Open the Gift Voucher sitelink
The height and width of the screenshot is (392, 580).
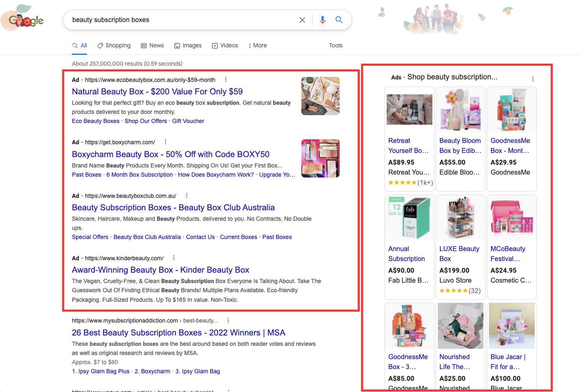point(188,121)
